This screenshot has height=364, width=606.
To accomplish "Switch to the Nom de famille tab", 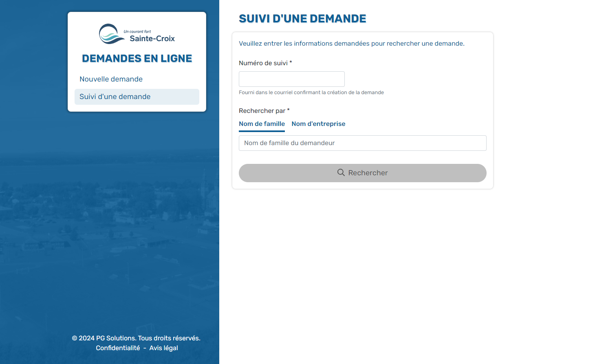I will click(262, 124).
